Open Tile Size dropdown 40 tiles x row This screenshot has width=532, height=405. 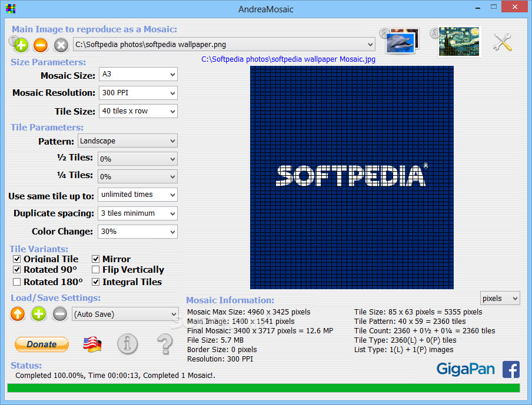138,111
